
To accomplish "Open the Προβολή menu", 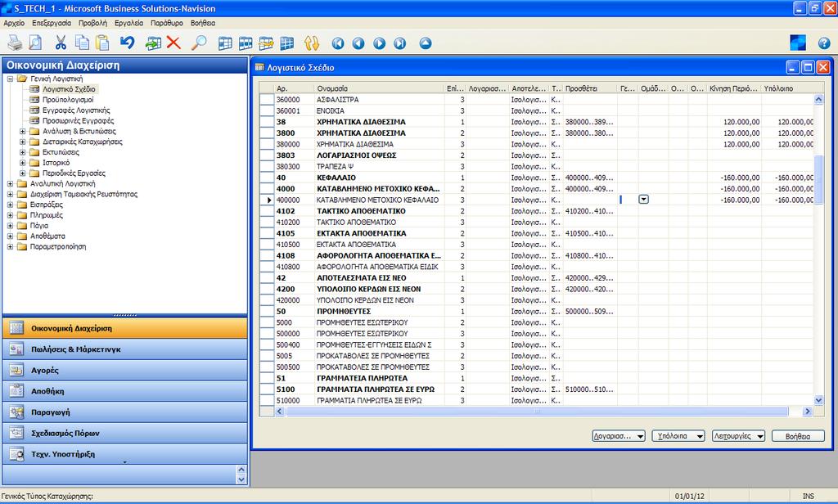I will [93, 23].
